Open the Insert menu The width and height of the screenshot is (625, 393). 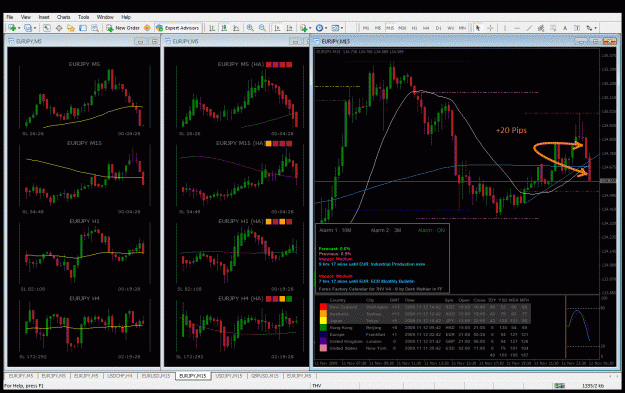[x=44, y=17]
